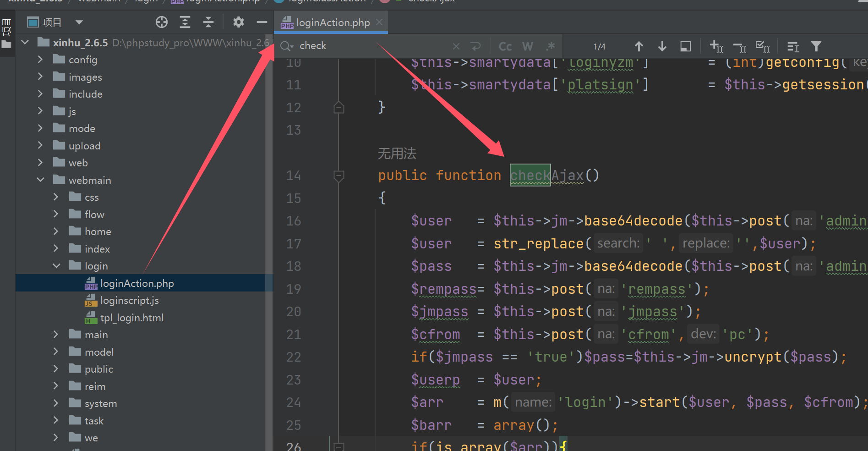
Task: Expand the include folder
Action: click(x=40, y=94)
